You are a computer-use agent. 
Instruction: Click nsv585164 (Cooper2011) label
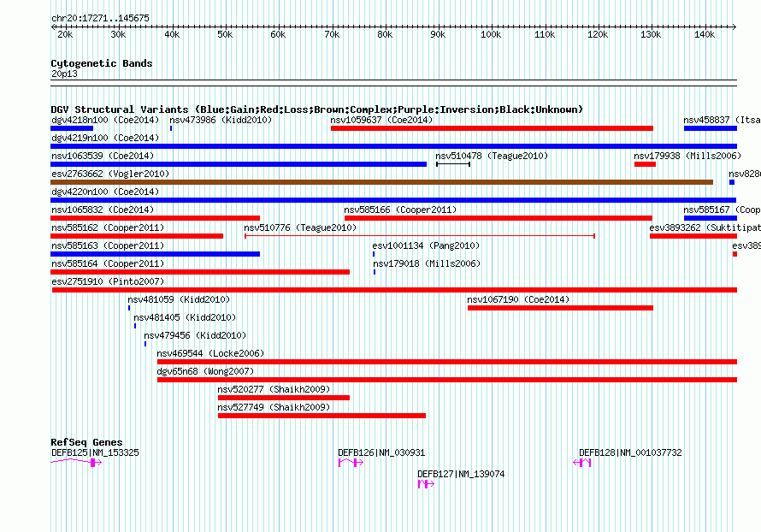(x=108, y=263)
